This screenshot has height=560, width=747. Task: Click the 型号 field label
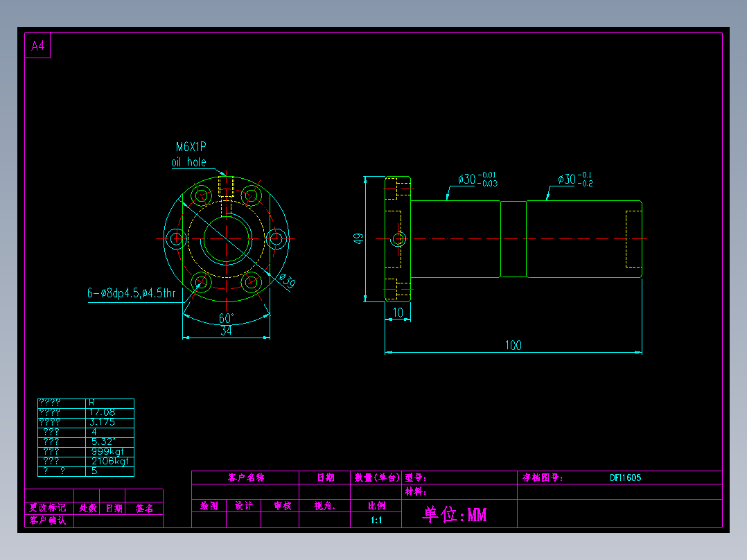click(x=416, y=478)
